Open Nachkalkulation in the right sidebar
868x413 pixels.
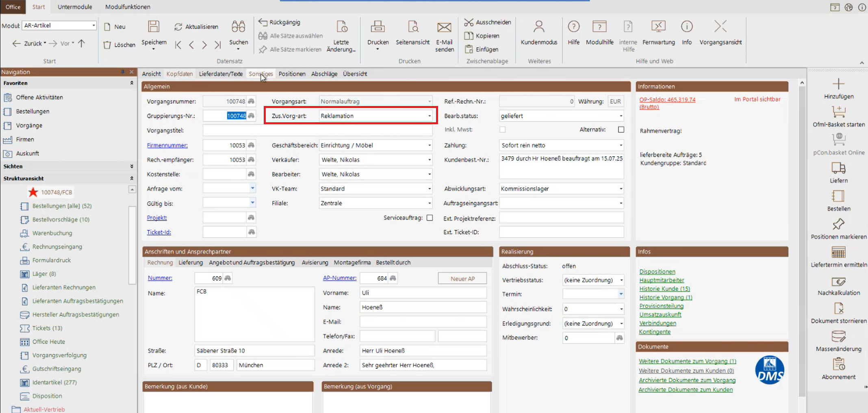tap(838, 282)
